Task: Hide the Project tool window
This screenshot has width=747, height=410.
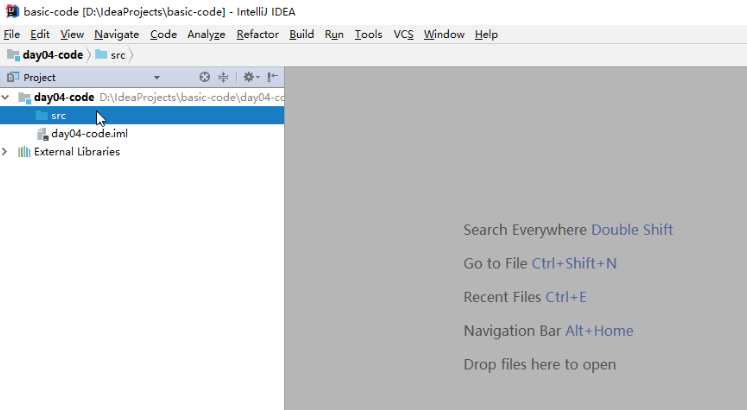Action: click(273, 77)
